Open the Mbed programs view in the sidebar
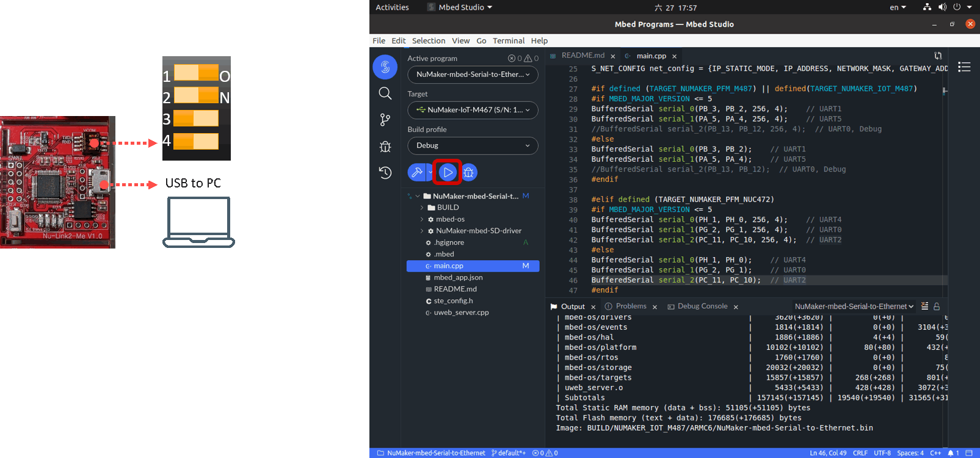The height and width of the screenshot is (458, 980). click(x=385, y=67)
